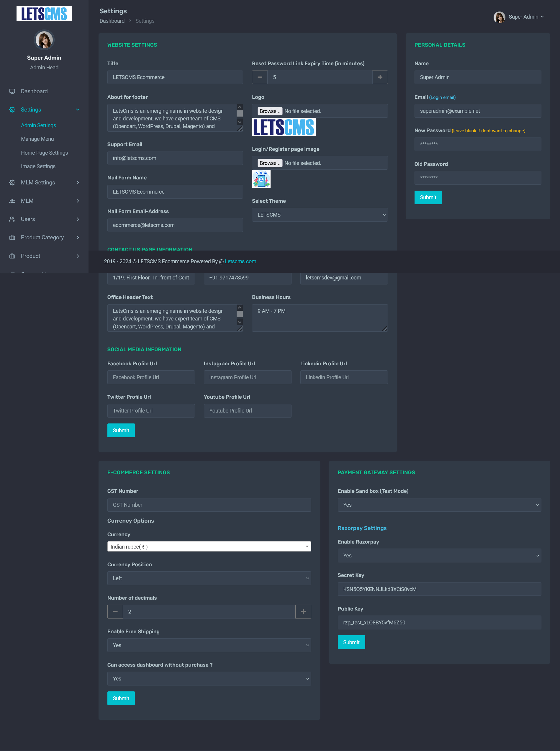Click Submit under Social Media Information

click(x=121, y=430)
